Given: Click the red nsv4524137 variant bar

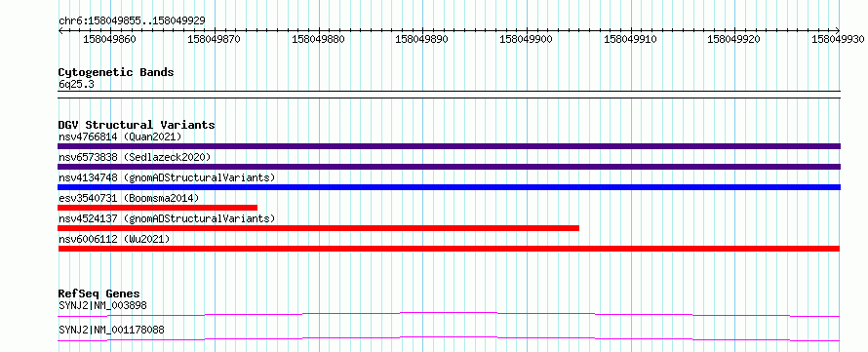Looking at the screenshot, I should click(x=318, y=228).
